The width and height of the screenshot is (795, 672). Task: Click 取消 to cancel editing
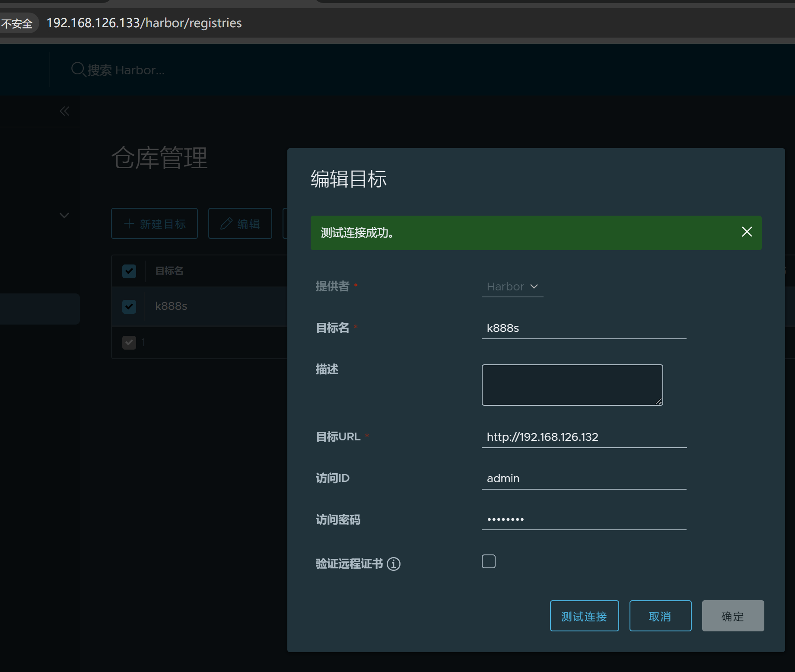point(660,616)
